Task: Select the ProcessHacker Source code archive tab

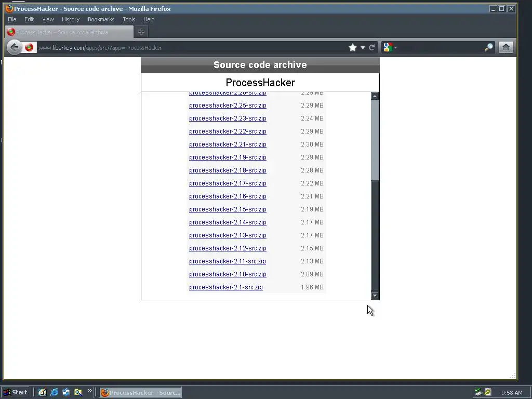Action: click(x=69, y=32)
